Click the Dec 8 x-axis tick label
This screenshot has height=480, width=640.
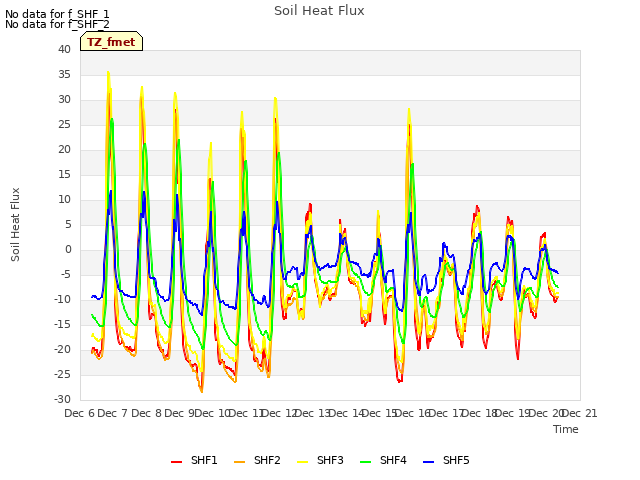[x=147, y=413]
